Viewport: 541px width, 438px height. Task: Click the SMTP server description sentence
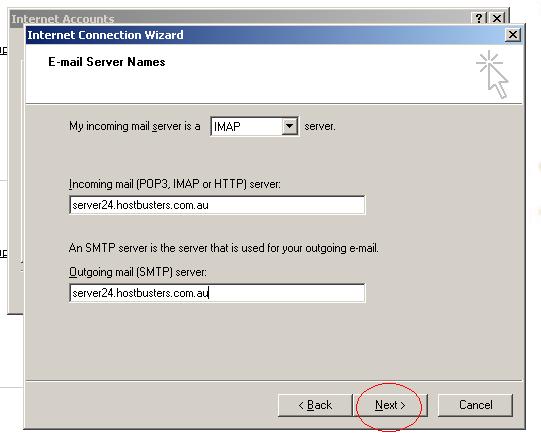pyautogui.click(x=224, y=248)
